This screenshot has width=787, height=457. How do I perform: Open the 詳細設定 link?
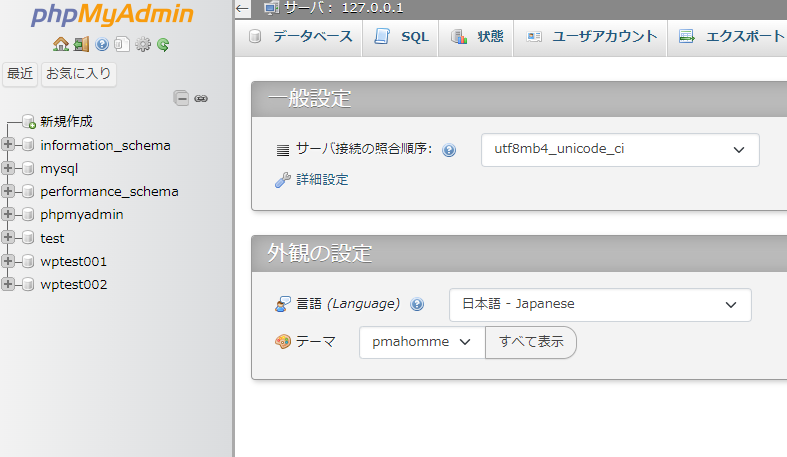[321, 180]
